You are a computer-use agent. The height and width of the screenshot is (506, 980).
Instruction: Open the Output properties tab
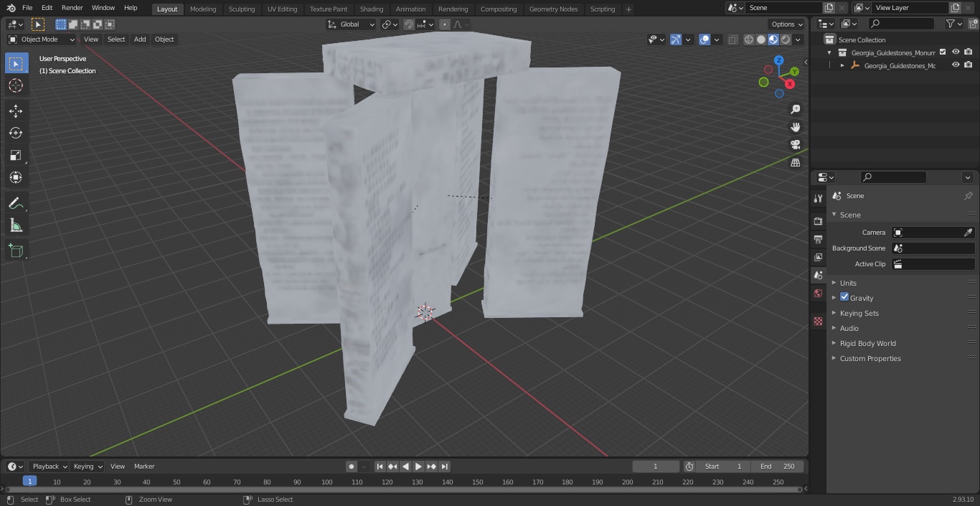pyautogui.click(x=818, y=239)
